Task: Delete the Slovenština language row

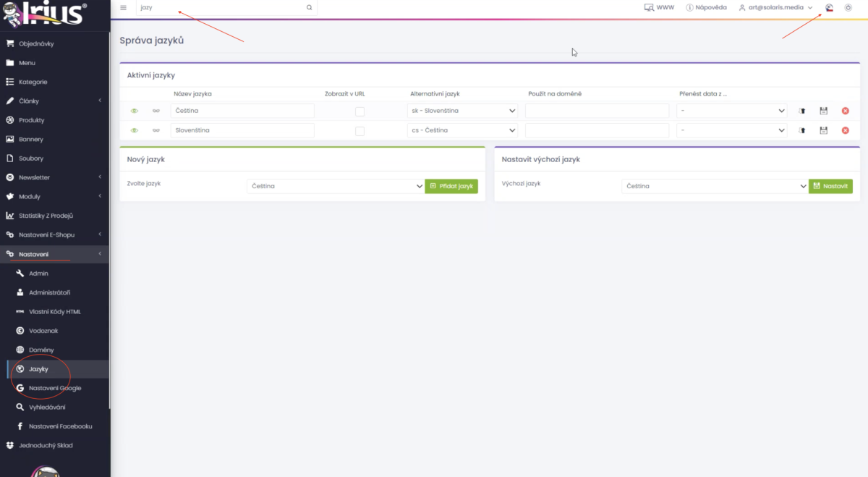Action: [845, 130]
